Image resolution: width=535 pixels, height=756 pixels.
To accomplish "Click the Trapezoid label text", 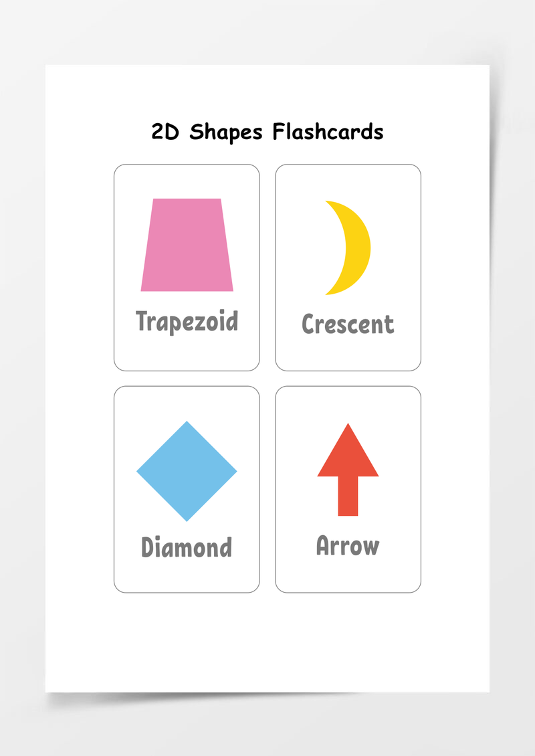I will pos(187,322).
